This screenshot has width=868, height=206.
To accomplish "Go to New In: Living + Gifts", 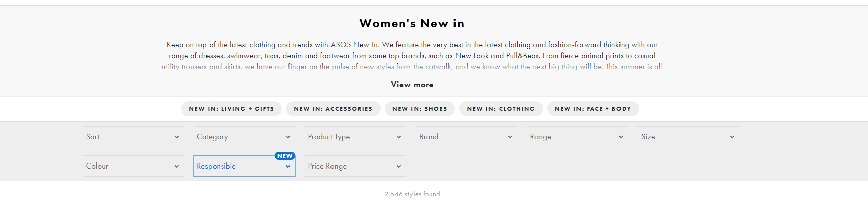I will tap(231, 109).
